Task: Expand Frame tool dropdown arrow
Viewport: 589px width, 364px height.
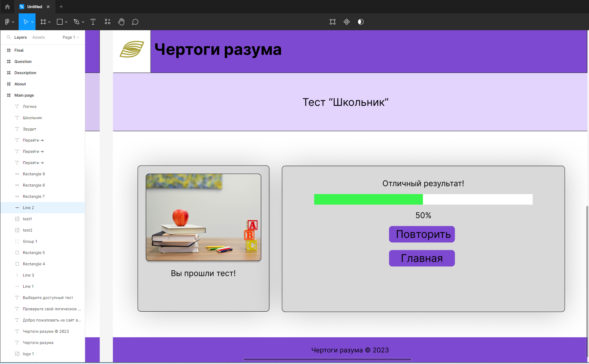Action: 49,22
